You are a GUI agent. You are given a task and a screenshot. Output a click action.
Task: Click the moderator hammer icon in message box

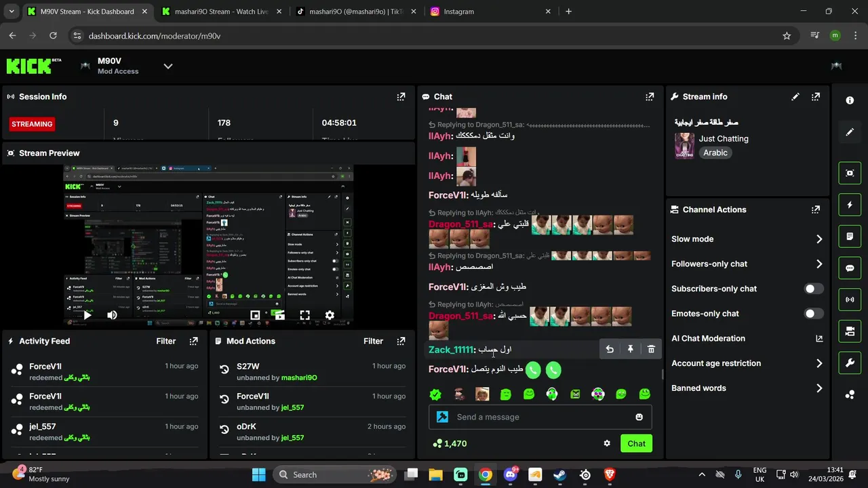click(x=443, y=417)
